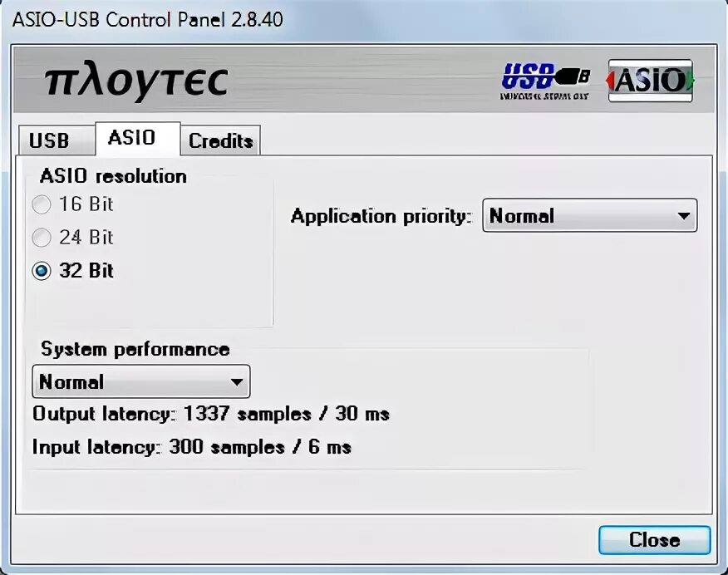Click the System performance label
The height and width of the screenshot is (575, 728).
135,349
